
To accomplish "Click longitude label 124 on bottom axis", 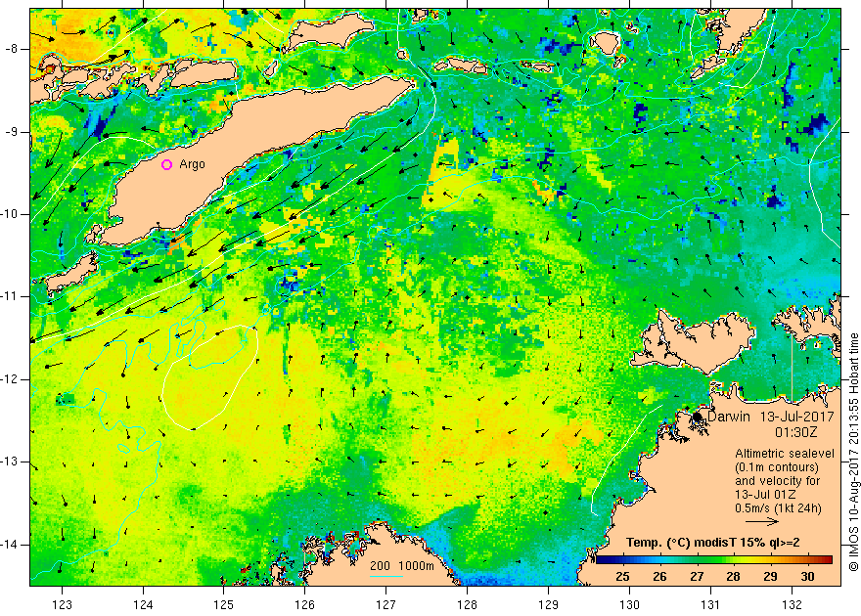I will (x=143, y=605).
